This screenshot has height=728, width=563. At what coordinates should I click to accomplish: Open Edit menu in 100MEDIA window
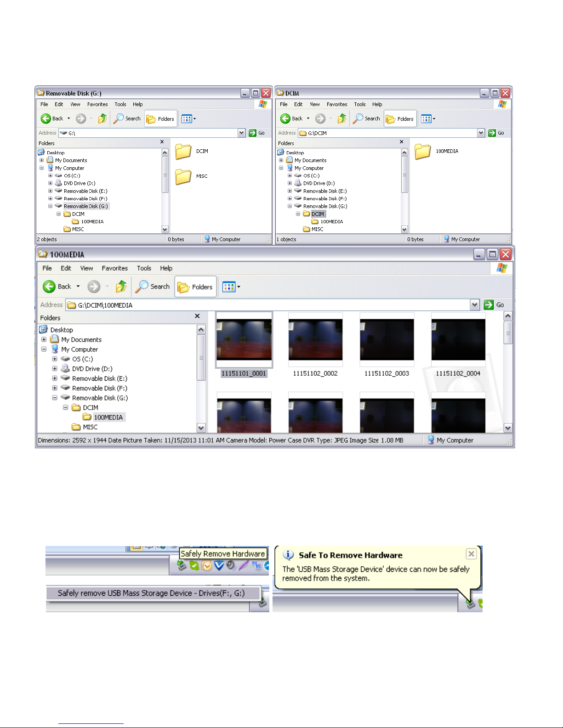click(66, 268)
